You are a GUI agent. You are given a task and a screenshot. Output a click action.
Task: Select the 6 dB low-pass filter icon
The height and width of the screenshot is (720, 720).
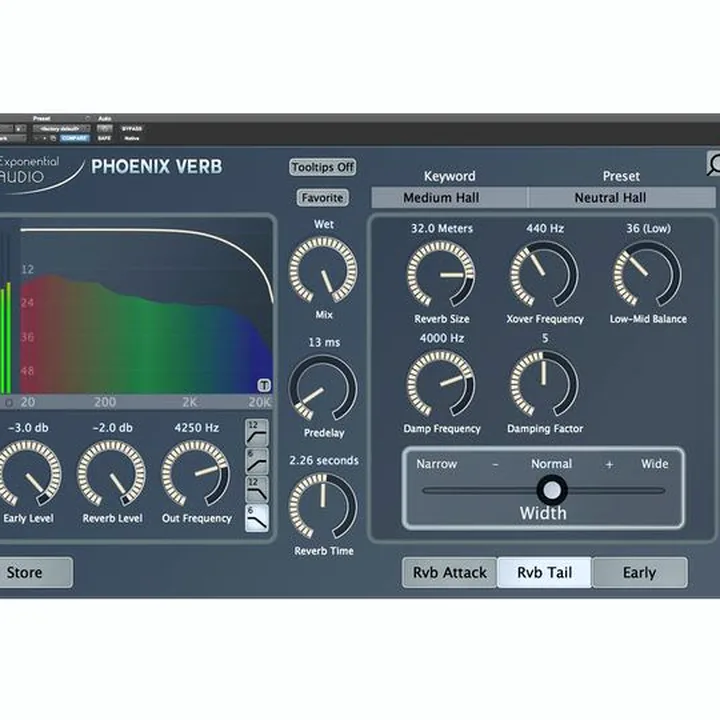pyautogui.click(x=257, y=518)
